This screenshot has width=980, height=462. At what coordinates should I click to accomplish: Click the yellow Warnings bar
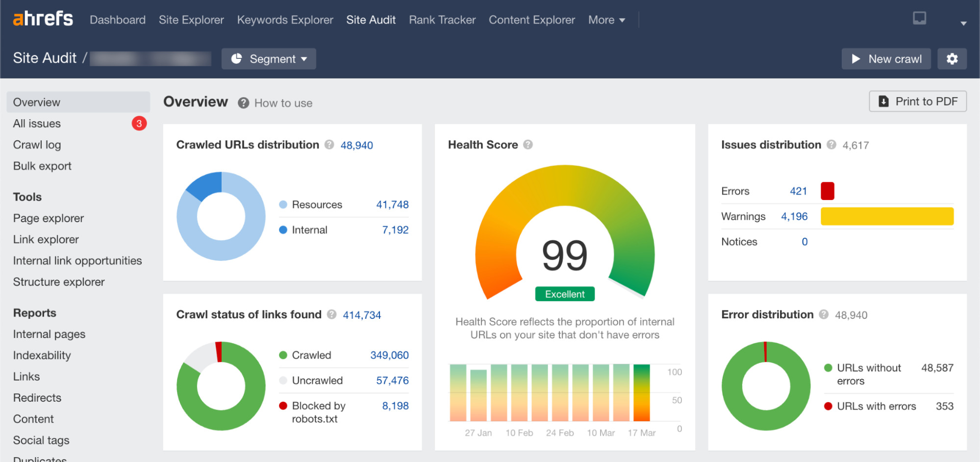coord(887,216)
